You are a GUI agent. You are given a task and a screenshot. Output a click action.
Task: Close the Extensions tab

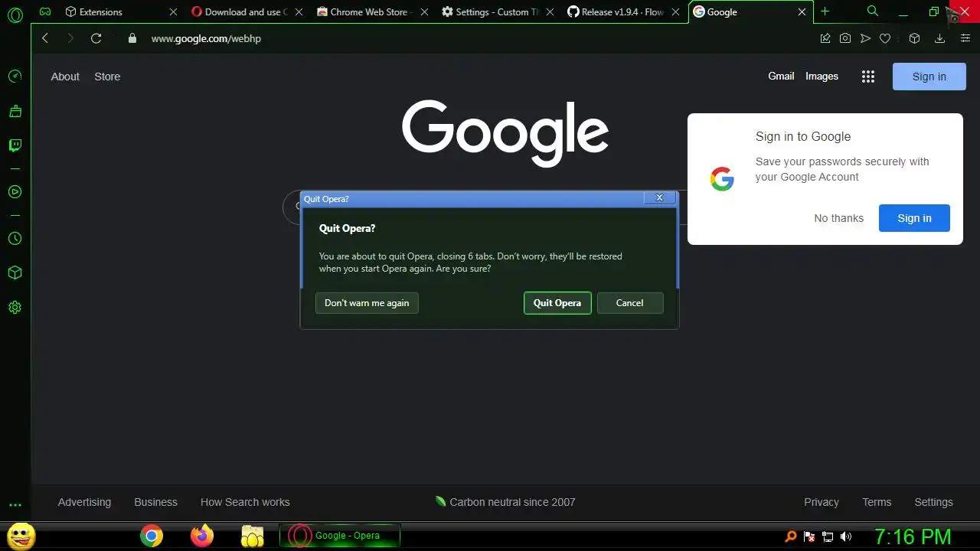(173, 12)
